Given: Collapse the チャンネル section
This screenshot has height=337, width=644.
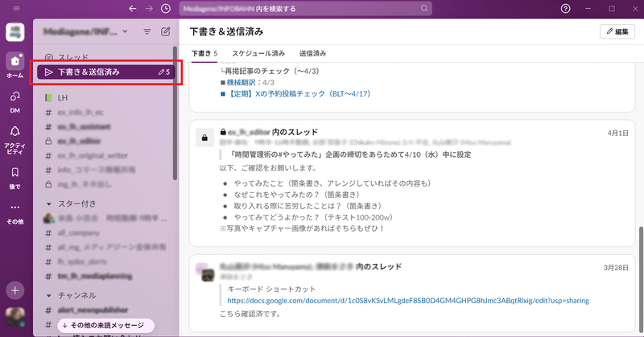Looking at the screenshot, I should click(x=48, y=295).
